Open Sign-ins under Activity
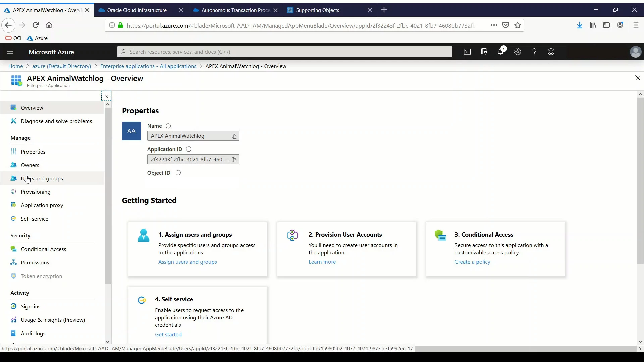 [52, 306]
